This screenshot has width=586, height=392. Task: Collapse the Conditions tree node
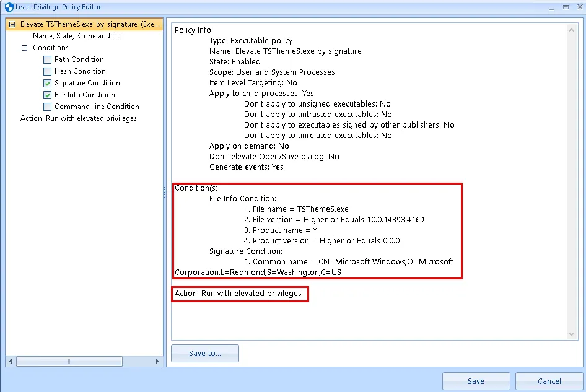click(x=25, y=48)
